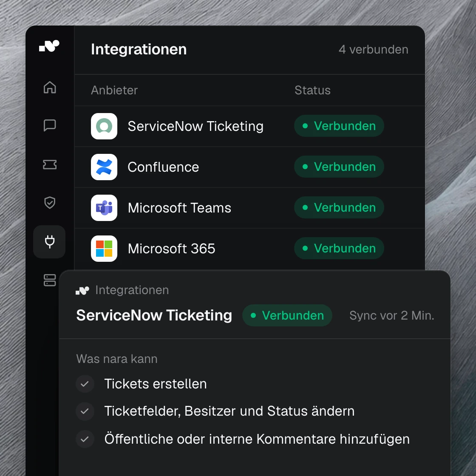
Task: Click the 'Was nara kann' label
Action: tap(117, 359)
